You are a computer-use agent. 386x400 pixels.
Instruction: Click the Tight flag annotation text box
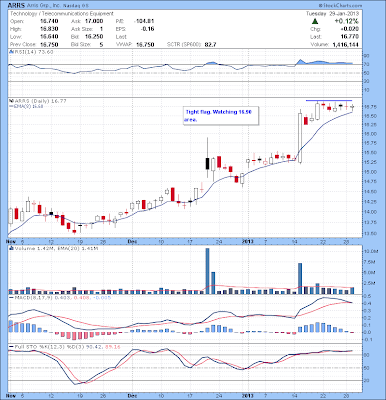tap(221, 116)
